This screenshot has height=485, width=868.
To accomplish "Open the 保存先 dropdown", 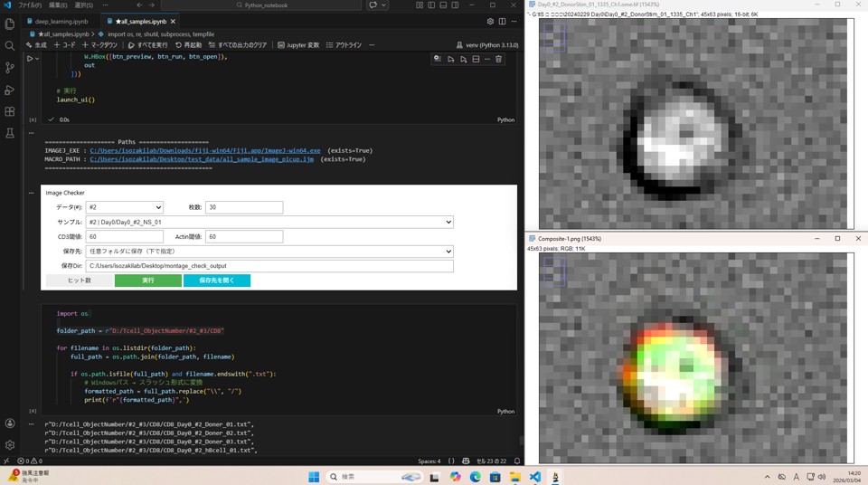I will point(269,251).
